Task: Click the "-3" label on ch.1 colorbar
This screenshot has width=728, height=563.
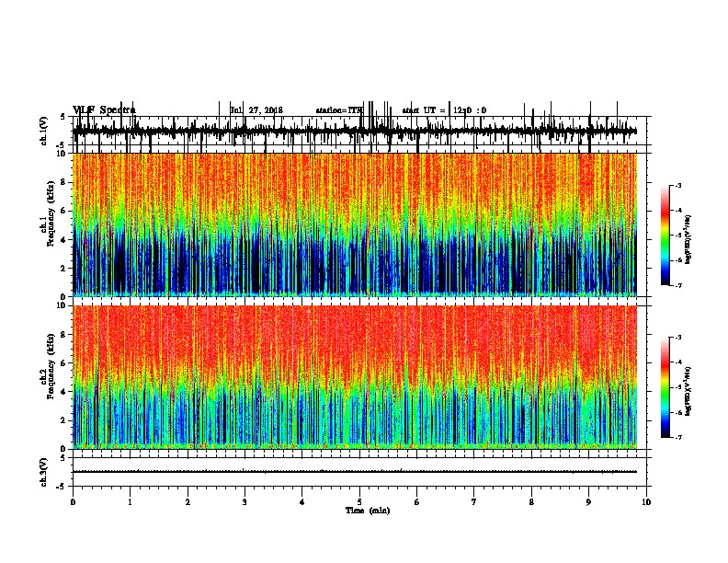Action: click(677, 186)
